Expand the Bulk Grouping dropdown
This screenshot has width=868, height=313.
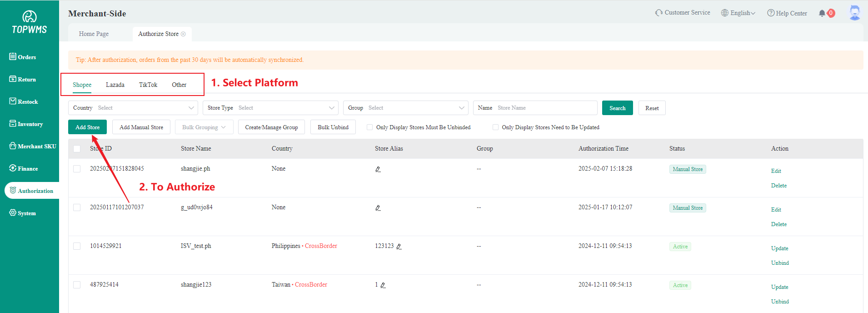pyautogui.click(x=204, y=127)
